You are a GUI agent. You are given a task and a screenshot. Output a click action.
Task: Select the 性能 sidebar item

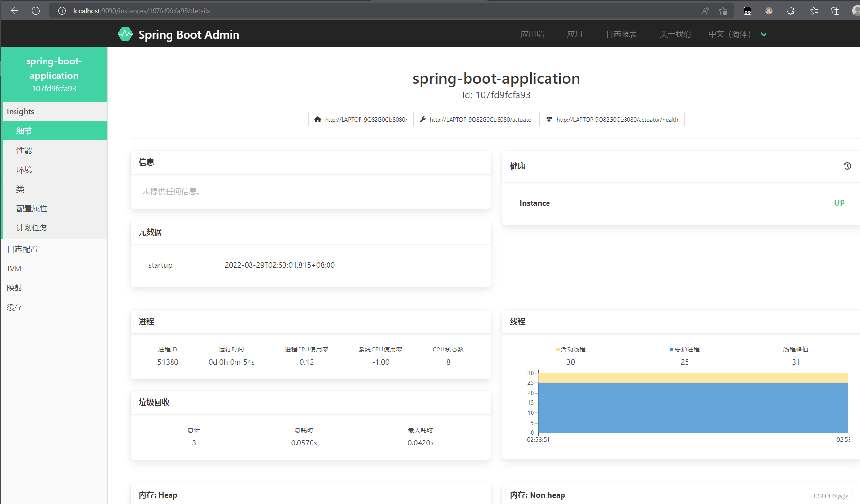(55, 150)
